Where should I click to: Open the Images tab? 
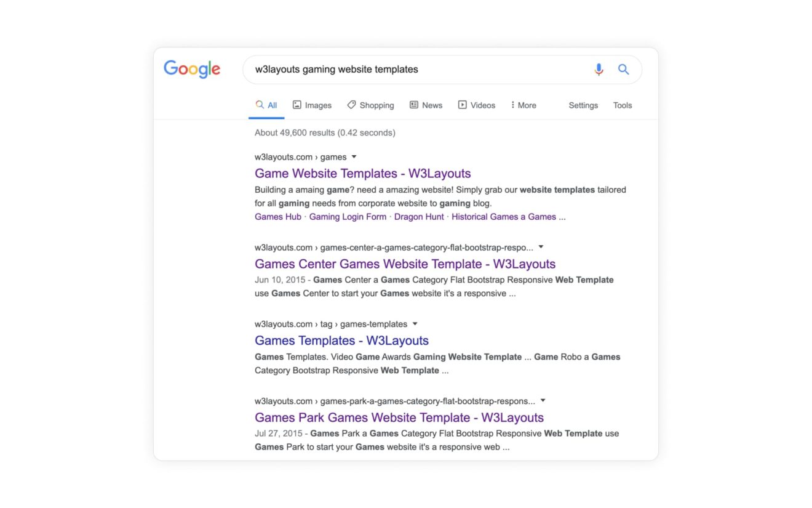click(x=312, y=105)
